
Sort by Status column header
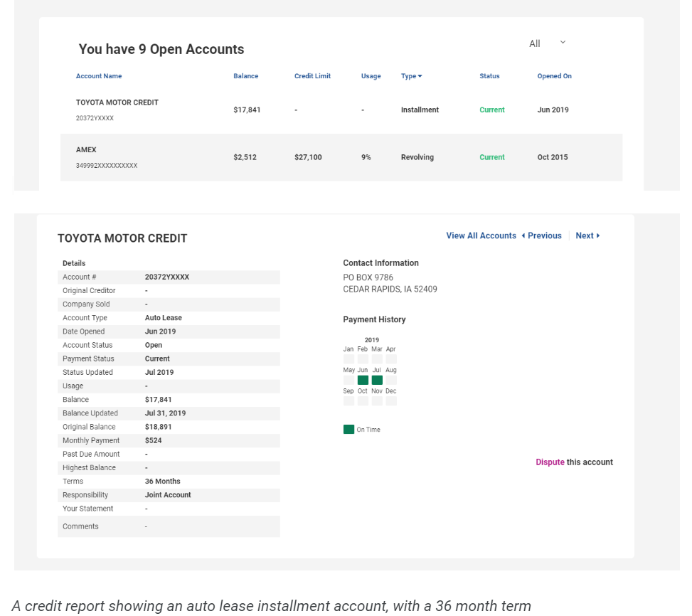489,76
